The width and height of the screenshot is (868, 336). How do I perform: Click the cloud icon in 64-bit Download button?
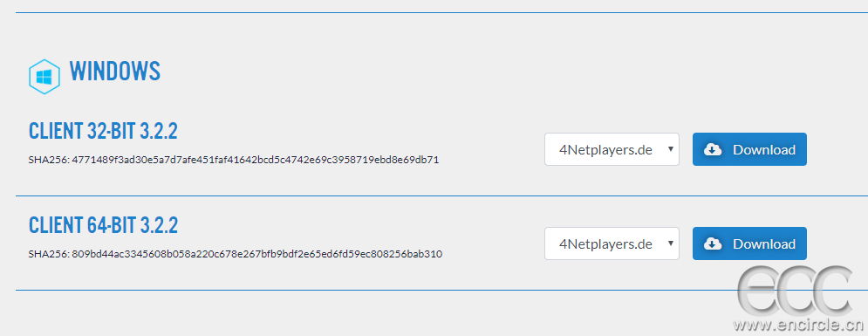coord(713,244)
